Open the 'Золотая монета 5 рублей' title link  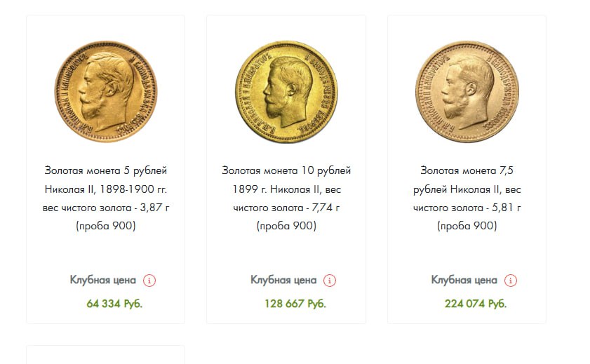tap(106, 170)
